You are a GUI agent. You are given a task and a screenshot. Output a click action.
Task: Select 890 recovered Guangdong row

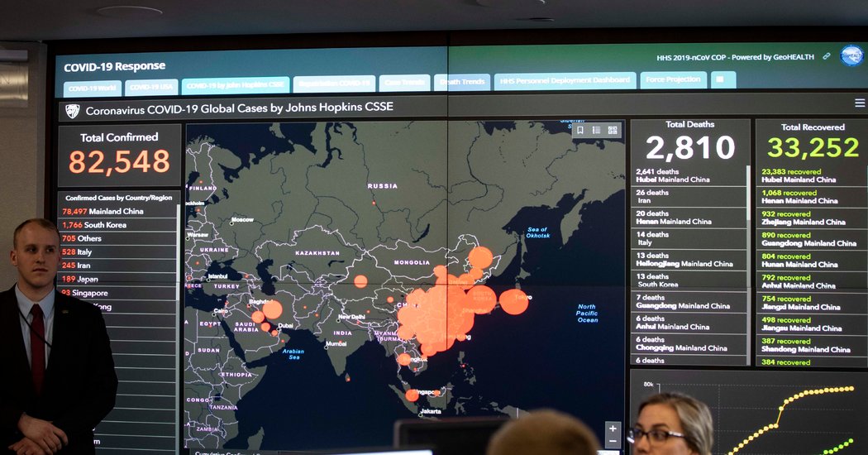[x=812, y=239]
